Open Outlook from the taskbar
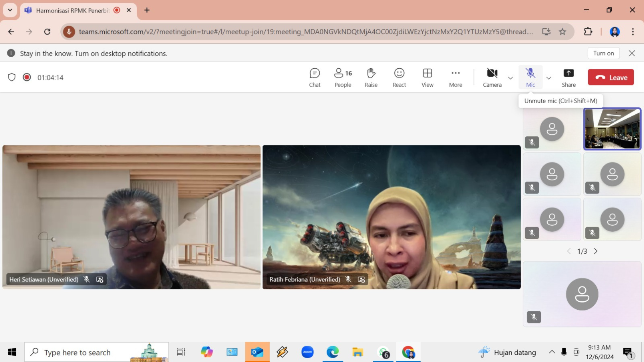Viewport: 644px width, 362px height. click(x=257, y=352)
